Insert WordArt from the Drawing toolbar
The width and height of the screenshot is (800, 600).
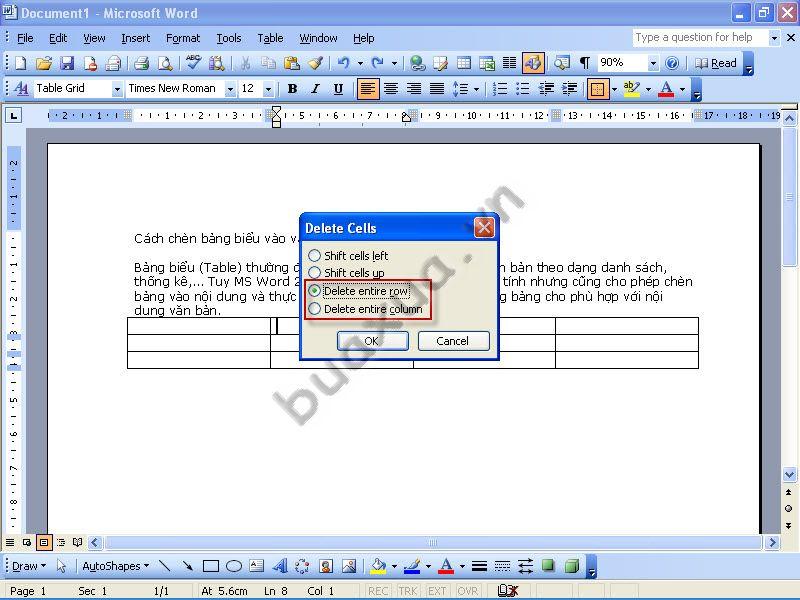280,566
